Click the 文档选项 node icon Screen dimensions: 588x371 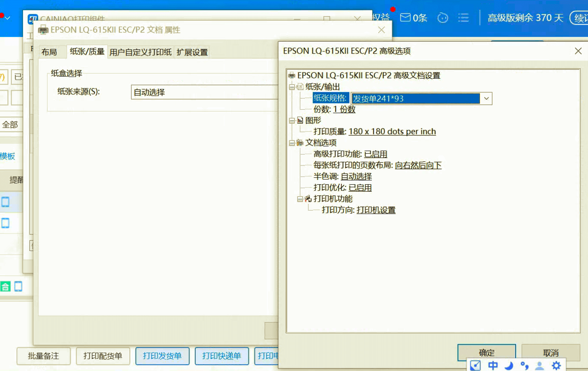pyautogui.click(x=300, y=143)
